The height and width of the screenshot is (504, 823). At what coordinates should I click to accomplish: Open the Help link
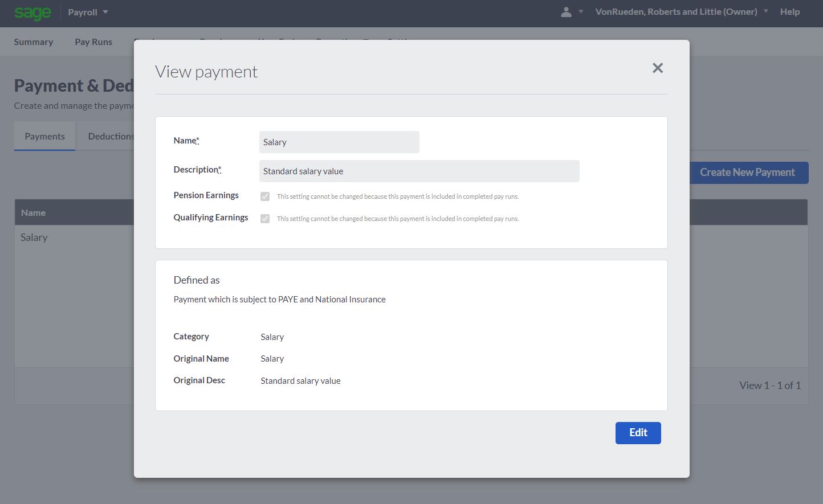789,12
